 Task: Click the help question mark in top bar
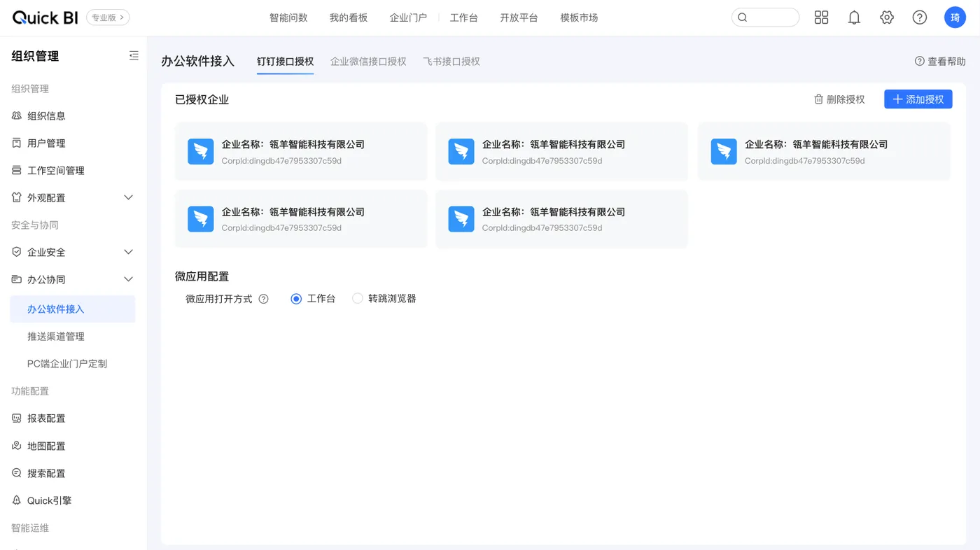click(920, 17)
